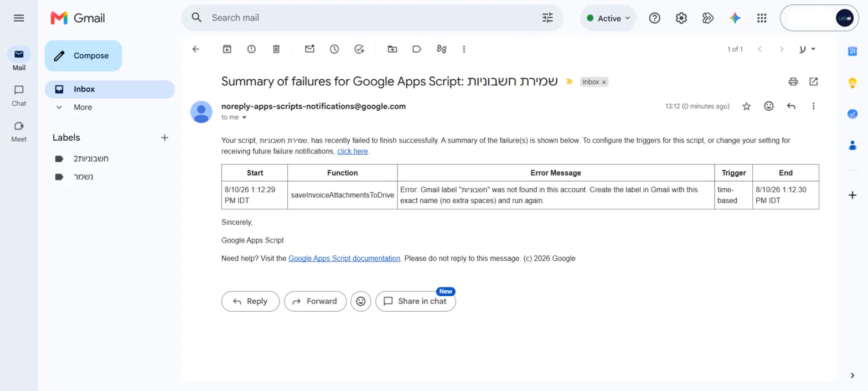Open the input tools language dropdown
Screen dimensions: 868x391
[807, 49]
